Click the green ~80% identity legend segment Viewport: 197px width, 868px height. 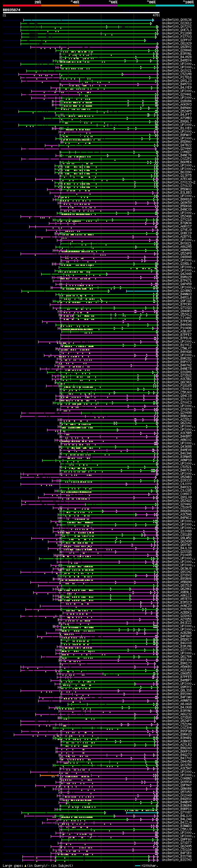(x=137, y=6)
